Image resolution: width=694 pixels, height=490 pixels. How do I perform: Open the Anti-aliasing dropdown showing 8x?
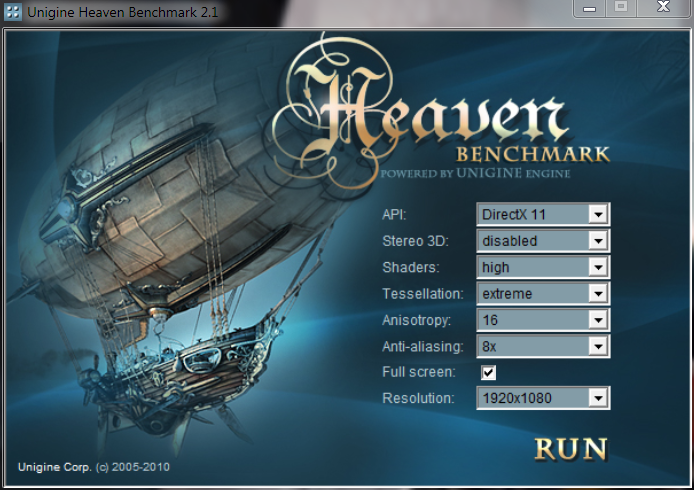pos(543,346)
